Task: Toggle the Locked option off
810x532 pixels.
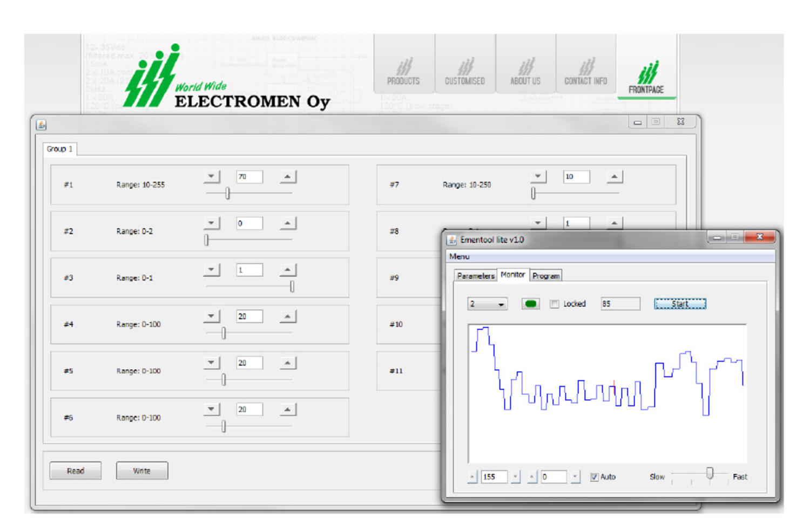Action: pyautogui.click(x=554, y=304)
